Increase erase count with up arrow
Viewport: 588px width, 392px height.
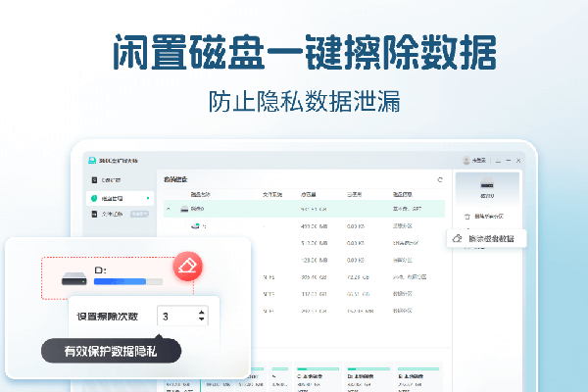point(202,312)
